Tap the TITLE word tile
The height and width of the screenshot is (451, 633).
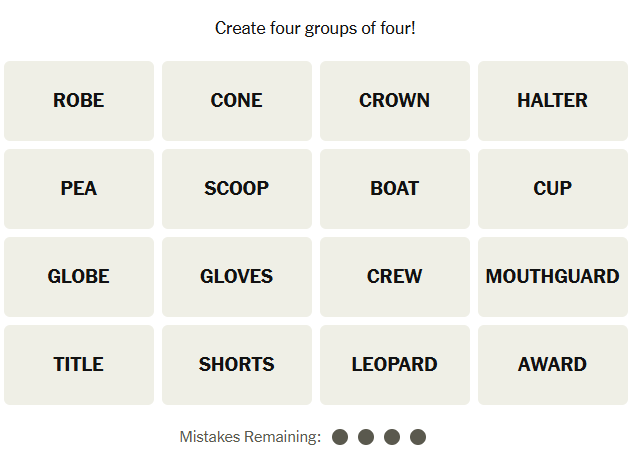[x=79, y=365]
